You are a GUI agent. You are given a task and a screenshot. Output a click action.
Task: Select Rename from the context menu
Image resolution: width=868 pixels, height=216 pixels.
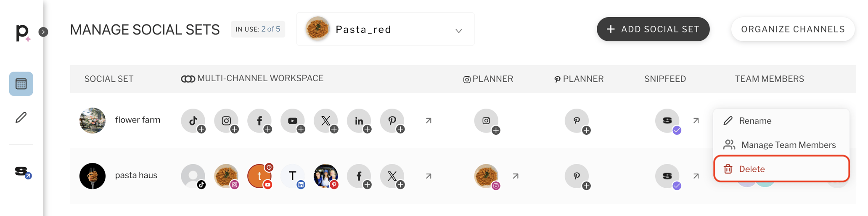(x=755, y=121)
